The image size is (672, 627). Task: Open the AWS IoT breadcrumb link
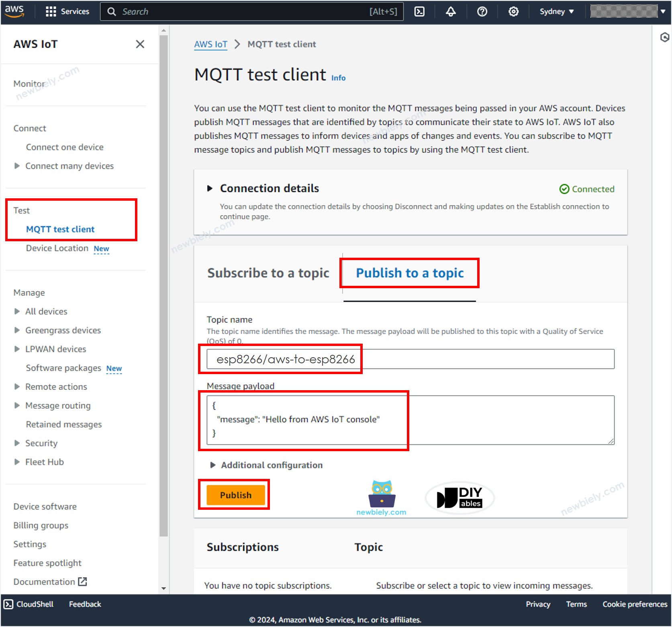pyautogui.click(x=210, y=44)
